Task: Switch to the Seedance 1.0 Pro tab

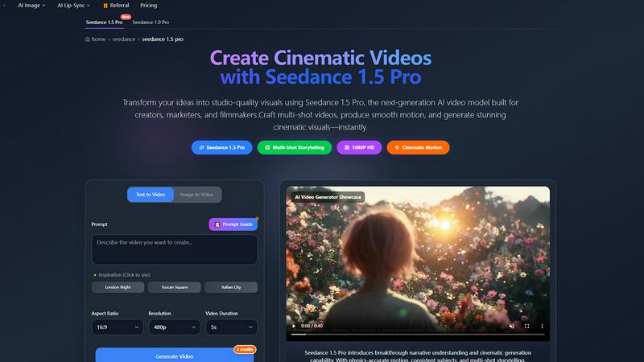Action: 151,23
